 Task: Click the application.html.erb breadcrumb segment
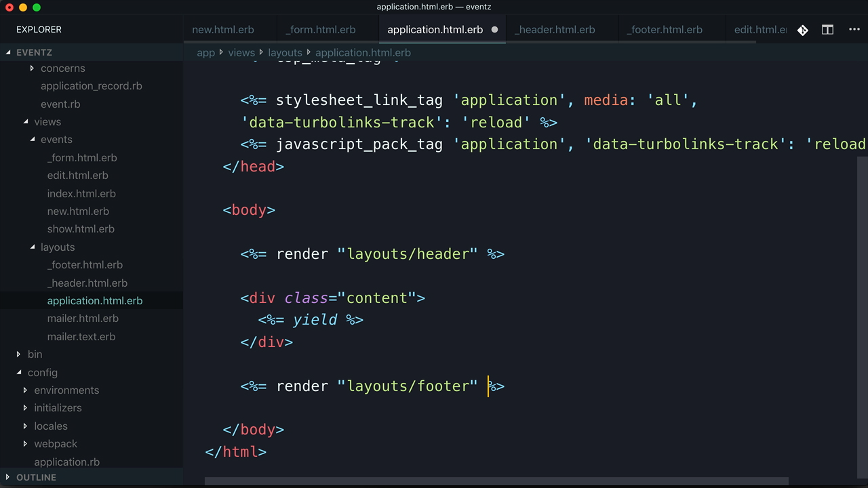click(x=363, y=53)
